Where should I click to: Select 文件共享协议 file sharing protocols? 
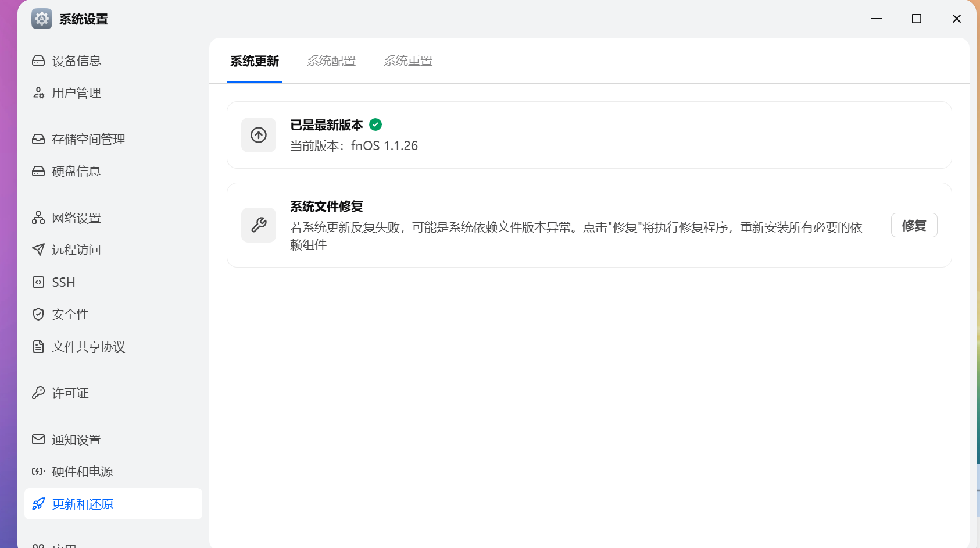pos(88,346)
